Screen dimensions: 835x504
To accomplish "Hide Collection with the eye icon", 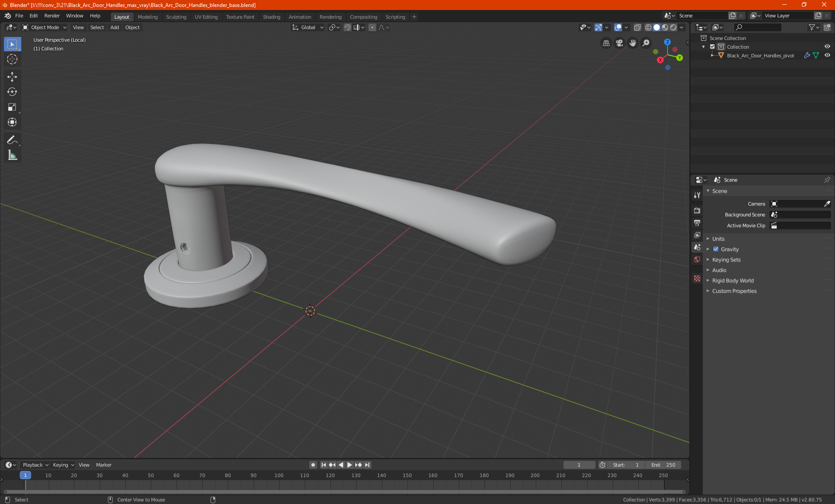I will 827,47.
